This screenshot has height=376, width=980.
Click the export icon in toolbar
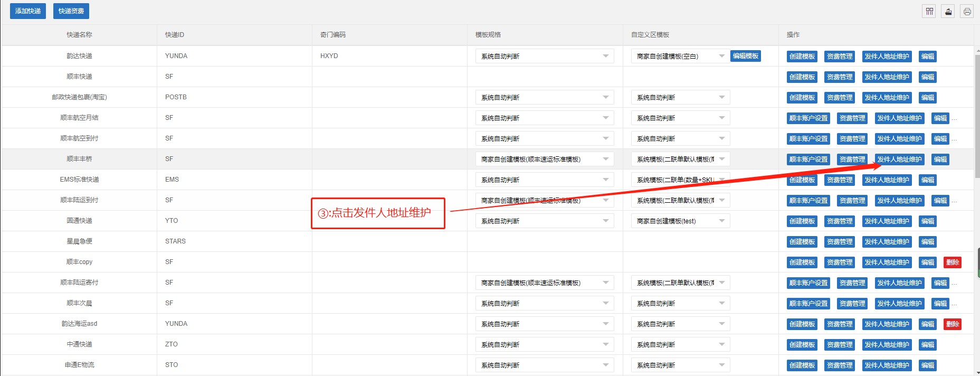pyautogui.click(x=948, y=11)
